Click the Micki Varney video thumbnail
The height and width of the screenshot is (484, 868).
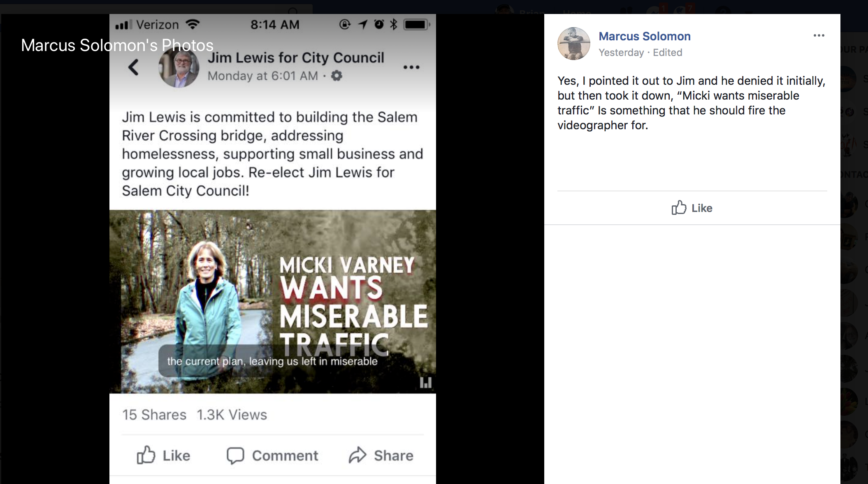click(x=272, y=301)
